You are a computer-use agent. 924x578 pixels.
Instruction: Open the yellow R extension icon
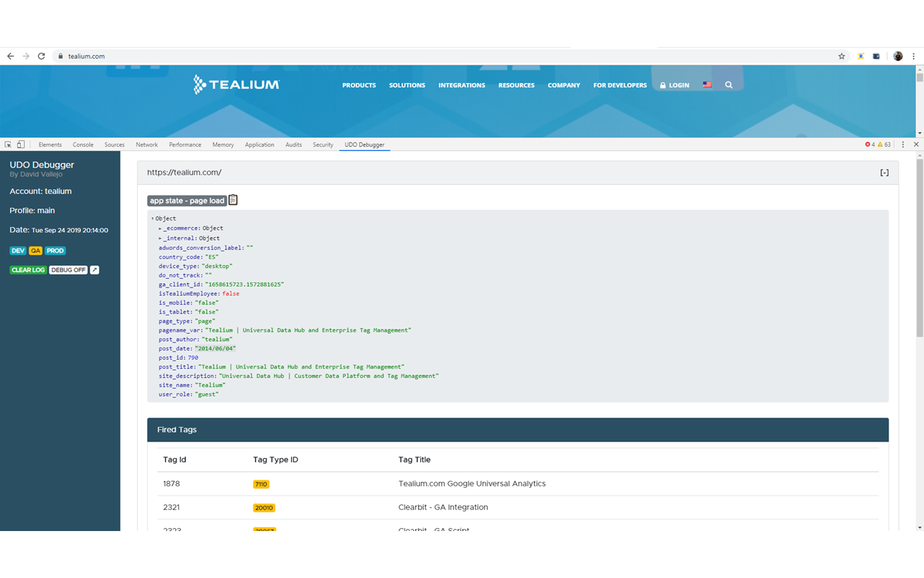[x=860, y=56]
